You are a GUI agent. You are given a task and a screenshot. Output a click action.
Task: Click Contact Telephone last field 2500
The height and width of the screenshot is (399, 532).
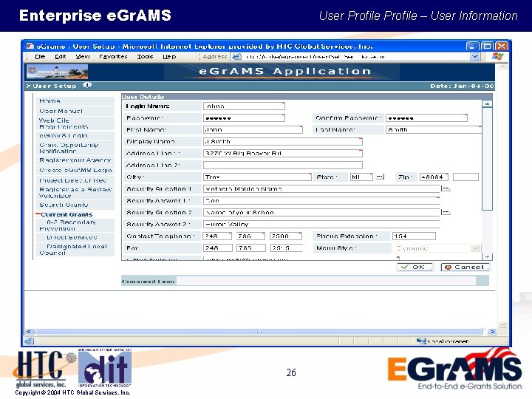286,236
